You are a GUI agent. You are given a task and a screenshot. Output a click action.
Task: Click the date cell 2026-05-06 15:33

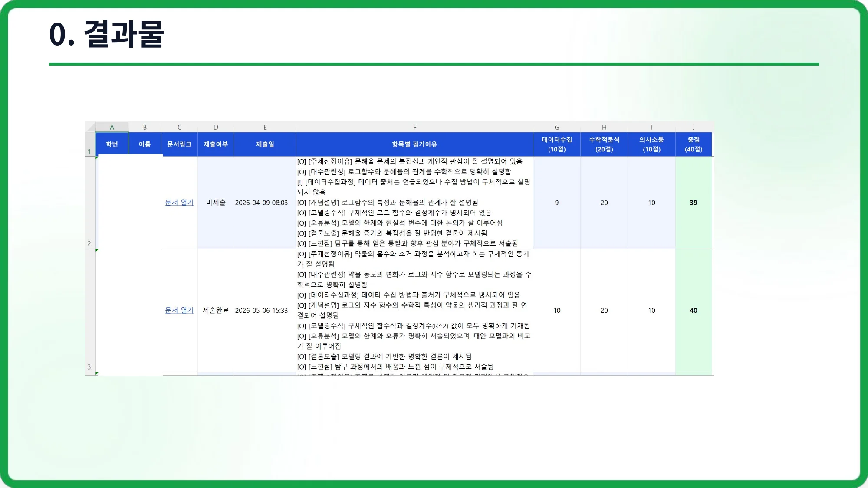265,310
